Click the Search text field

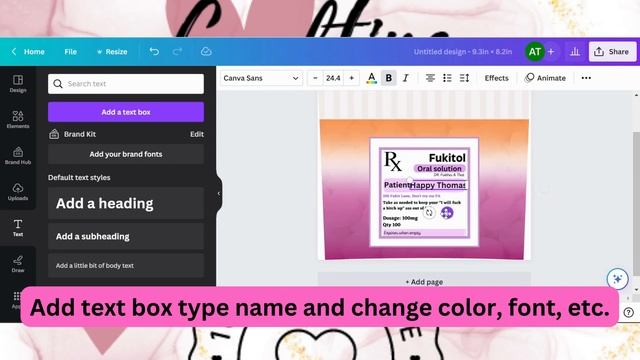pos(126,84)
